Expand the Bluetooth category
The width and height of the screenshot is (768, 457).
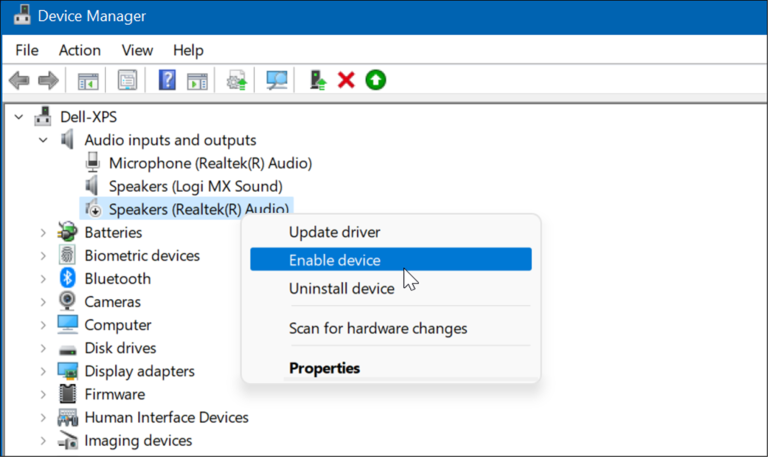(x=43, y=279)
